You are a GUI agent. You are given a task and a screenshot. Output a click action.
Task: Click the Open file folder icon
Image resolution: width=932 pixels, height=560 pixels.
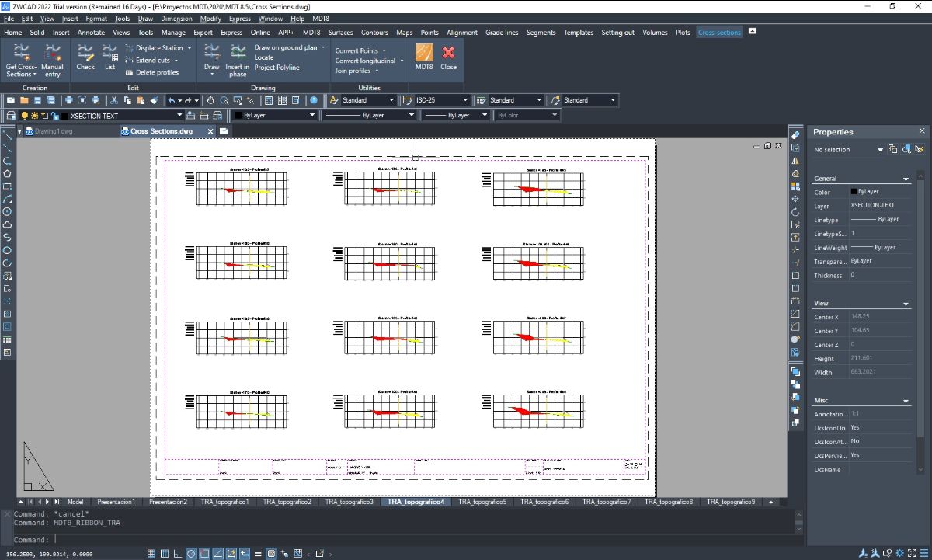click(x=24, y=100)
